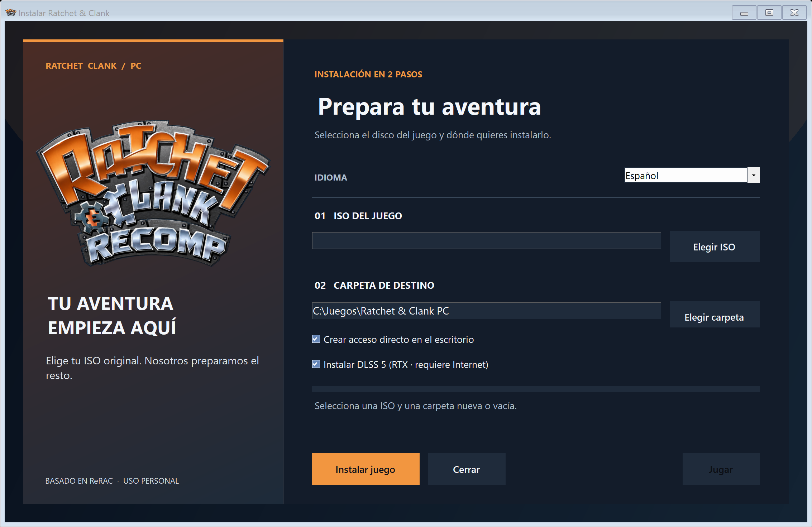812x527 pixels.
Task: Click 'Elige tu ISO original' description text
Action: 152,368
